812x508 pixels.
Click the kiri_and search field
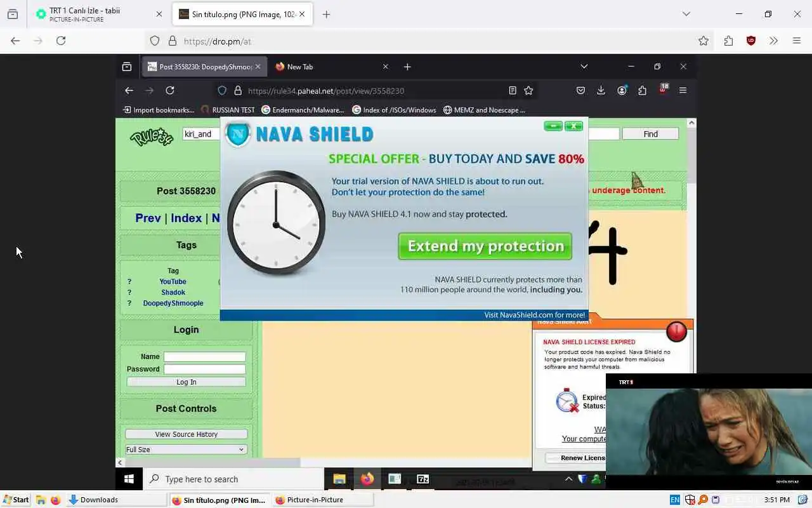click(201, 134)
